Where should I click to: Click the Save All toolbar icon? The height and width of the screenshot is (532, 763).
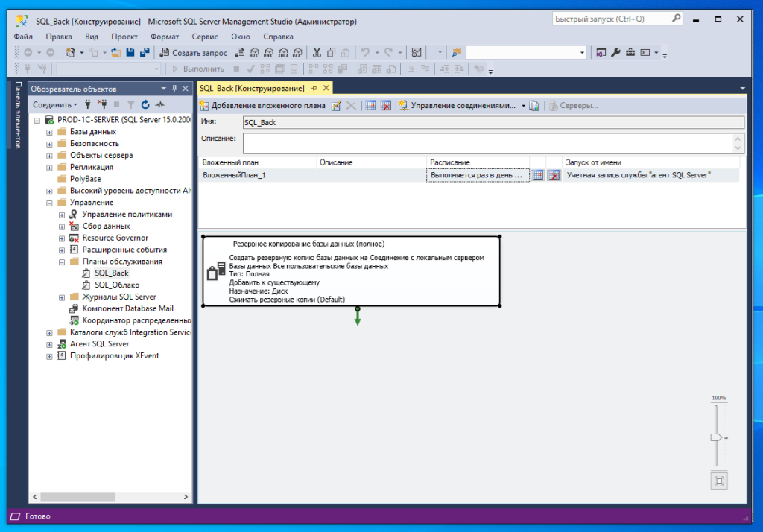(144, 53)
